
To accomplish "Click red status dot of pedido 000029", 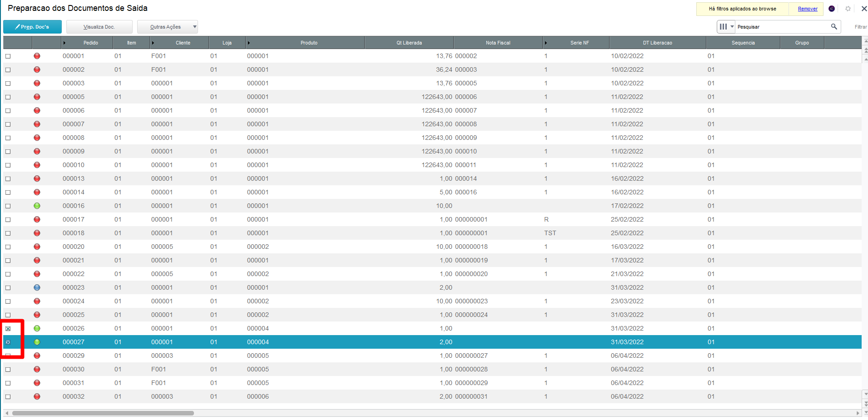I will pos(37,356).
